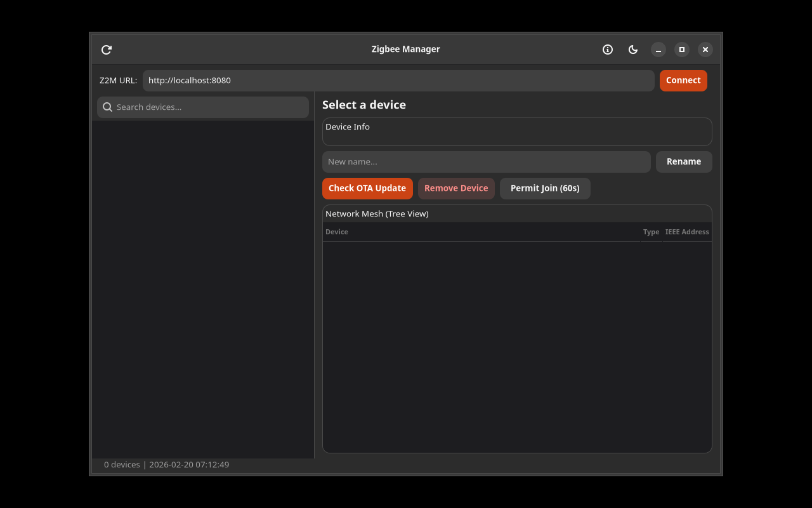Image resolution: width=812 pixels, height=508 pixels.
Task: Click the New name input box
Action: (486, 161)
